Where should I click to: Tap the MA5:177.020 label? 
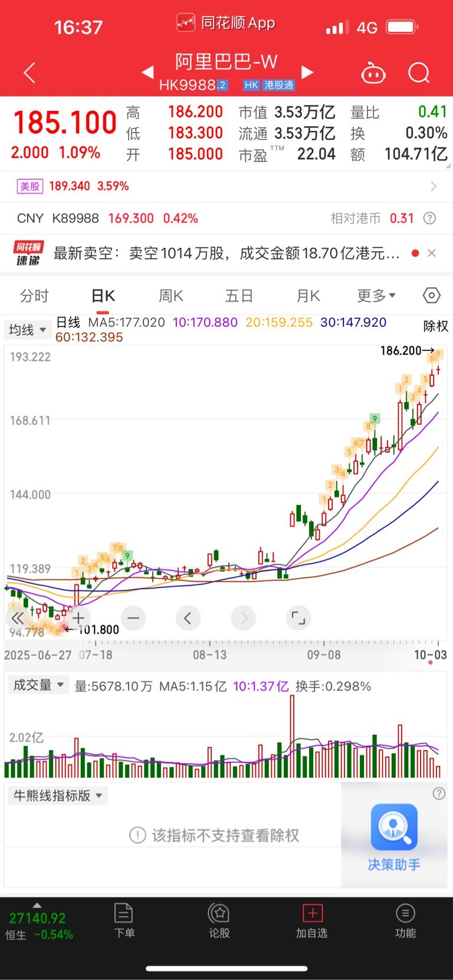click(x=126, y=323)
